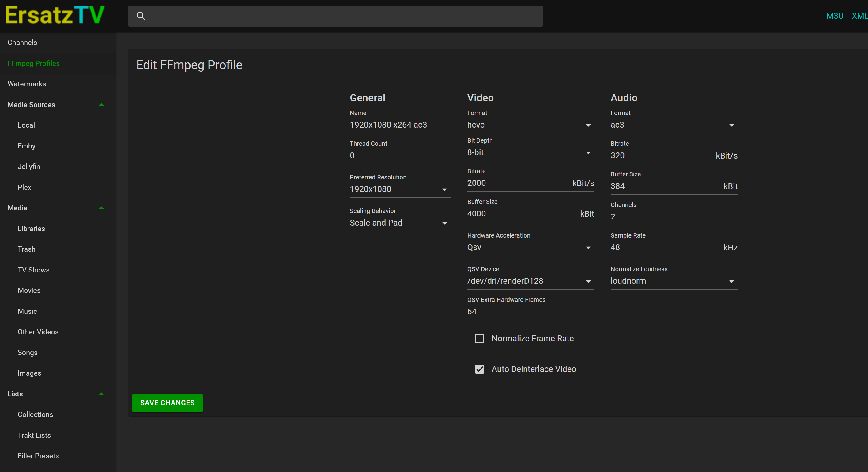Enable Normalize Frame Rate checkbox
This screenshot has height=472, width=868.
480,338
